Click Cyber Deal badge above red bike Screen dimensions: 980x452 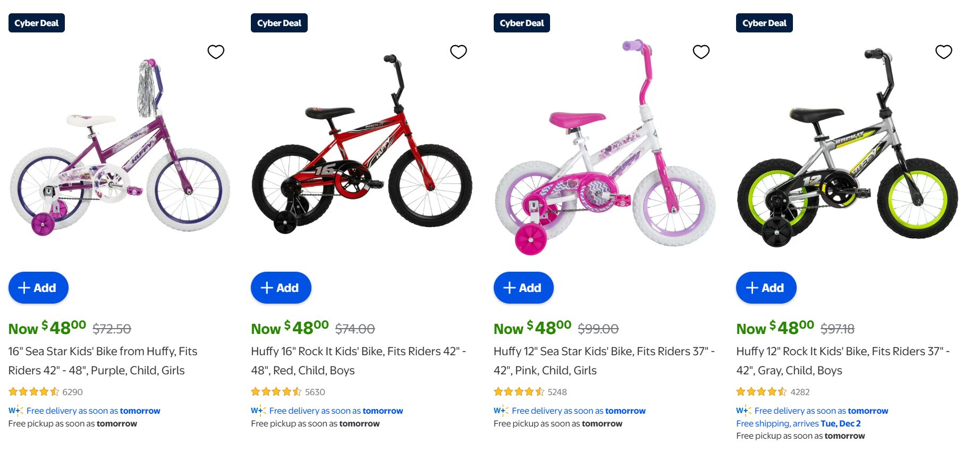click(279, 23)
